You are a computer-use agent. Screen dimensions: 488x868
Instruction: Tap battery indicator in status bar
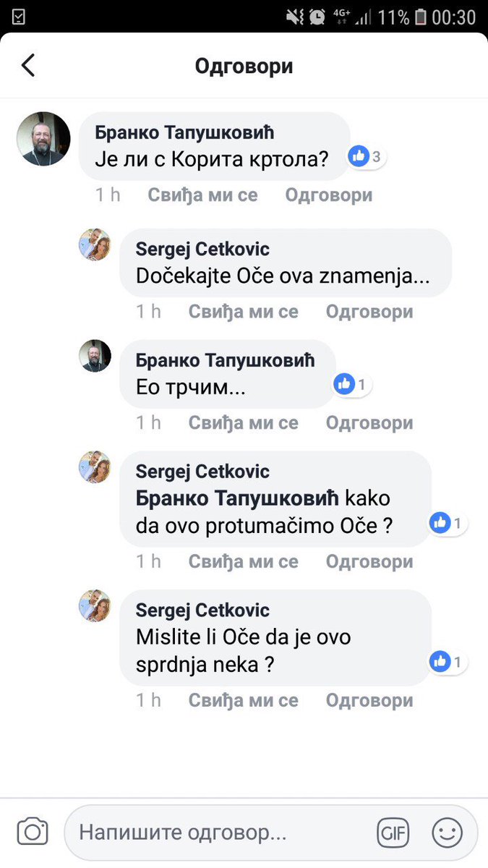click(421, 17)
